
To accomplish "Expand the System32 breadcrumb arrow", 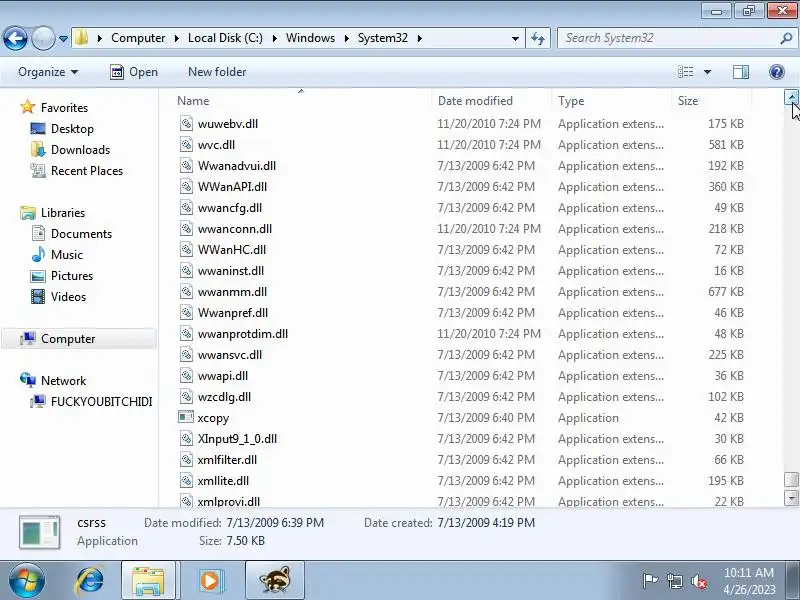I will (419, 38).
